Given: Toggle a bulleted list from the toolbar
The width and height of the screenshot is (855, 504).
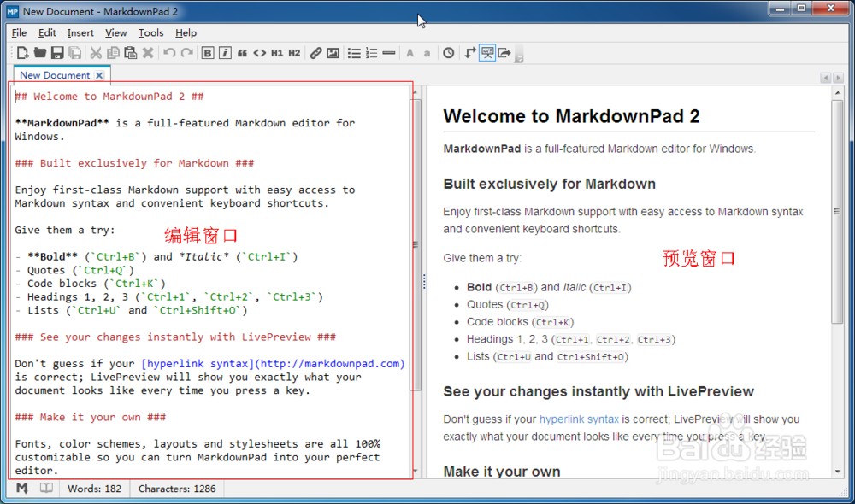Looking at the screenshot, I should pos(353,52).
